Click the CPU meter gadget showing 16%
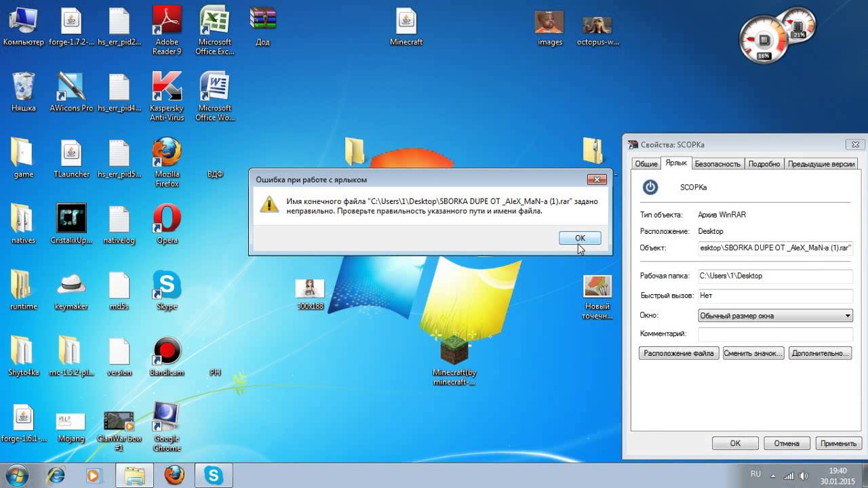 [764, 39]
